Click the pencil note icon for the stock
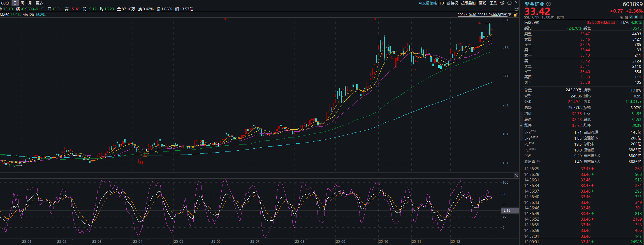The width and height of the screenshot is (644, 245). pos(631,17)
